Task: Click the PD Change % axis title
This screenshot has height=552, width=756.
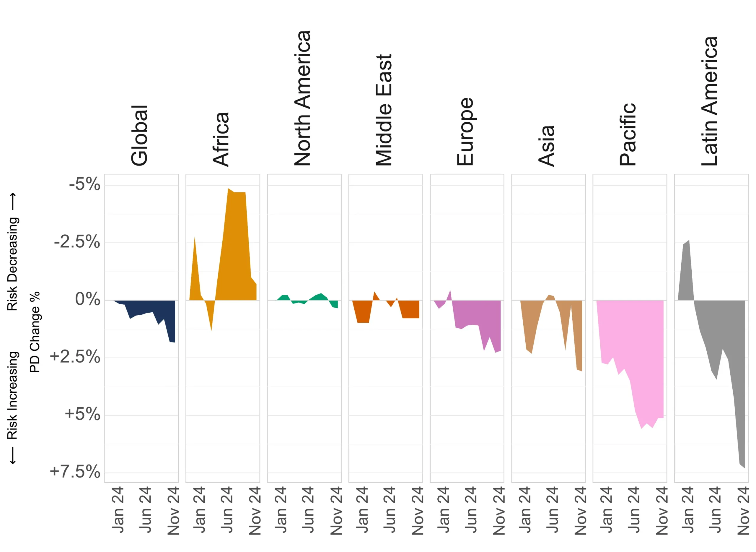Action: [35, 332]
